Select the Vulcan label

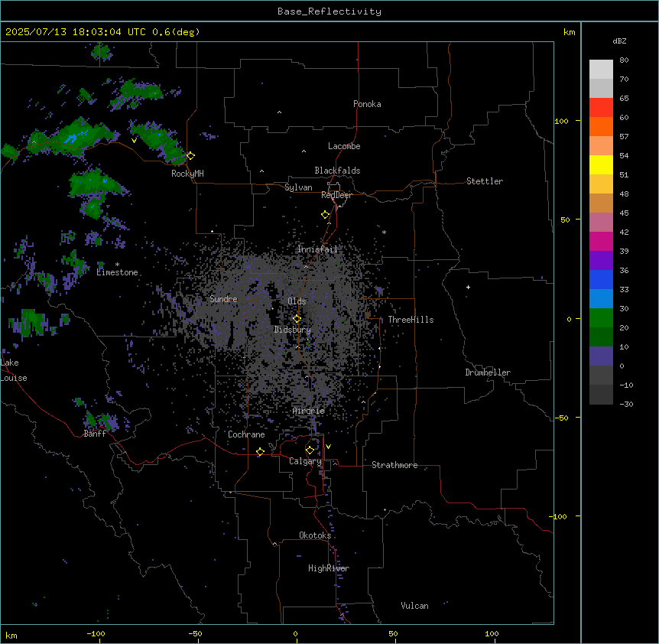coord(415,606)
